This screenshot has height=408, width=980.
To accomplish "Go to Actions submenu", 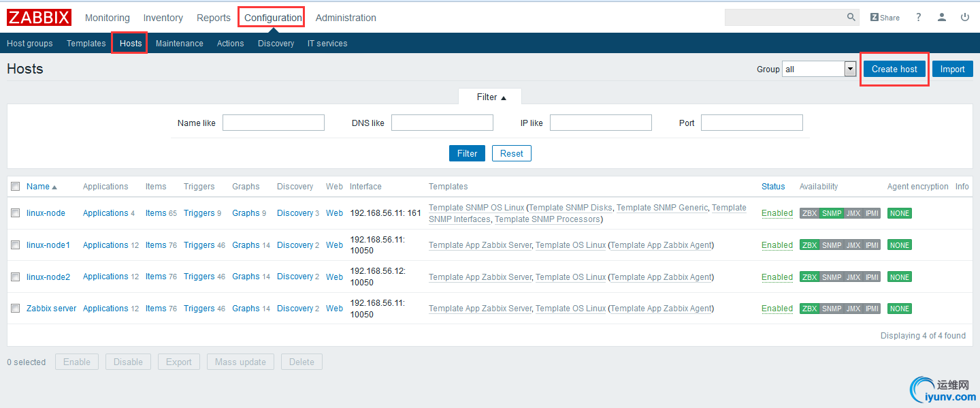I will 231,43.
